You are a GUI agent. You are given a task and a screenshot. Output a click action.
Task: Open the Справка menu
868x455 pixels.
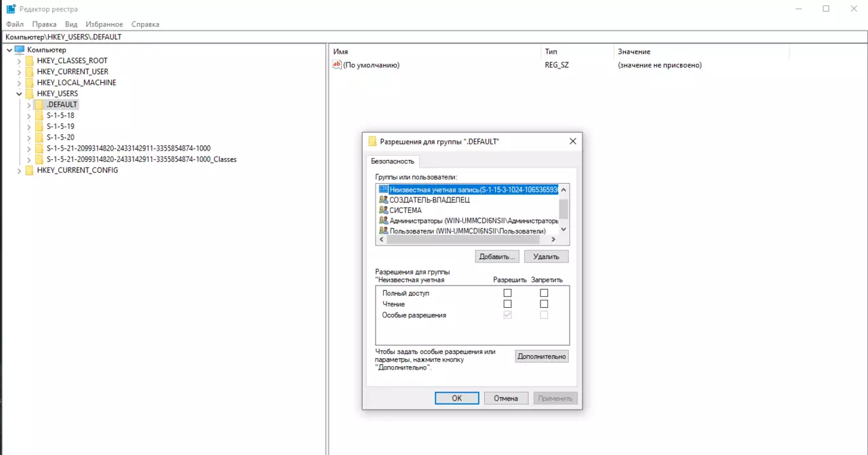(145, 24)
